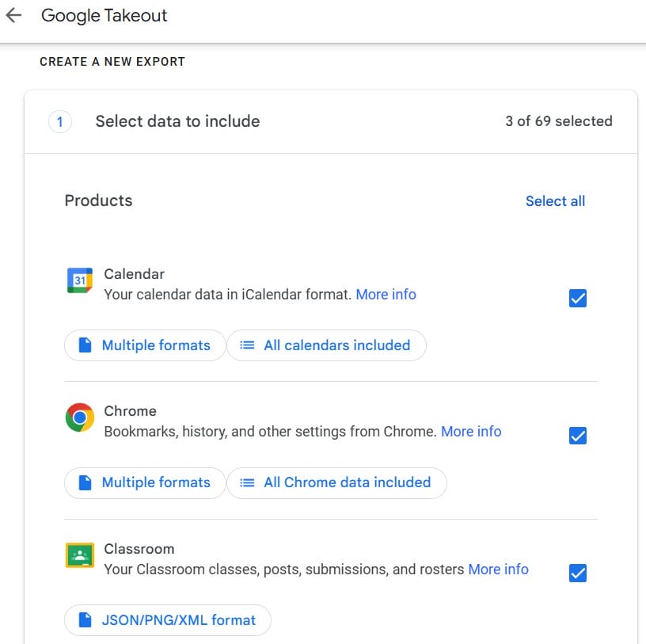Open Multiple formats options for Chrome

[x=143, y=482]
